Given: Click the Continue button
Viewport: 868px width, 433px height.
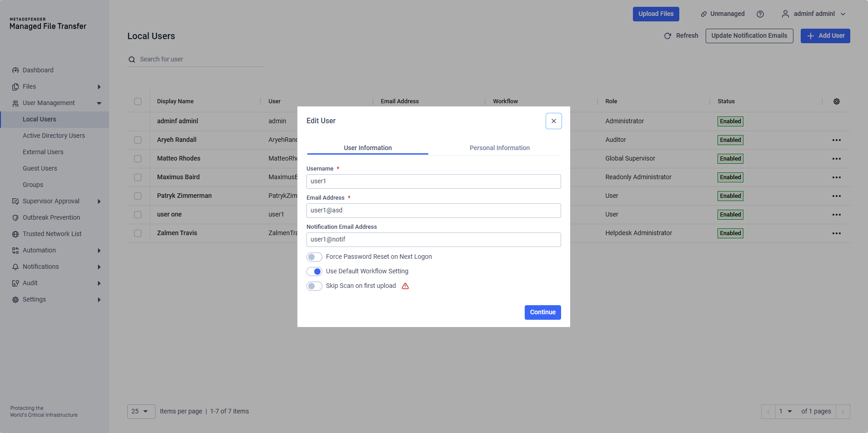Looking at the screenshot, I should (542, 312).
